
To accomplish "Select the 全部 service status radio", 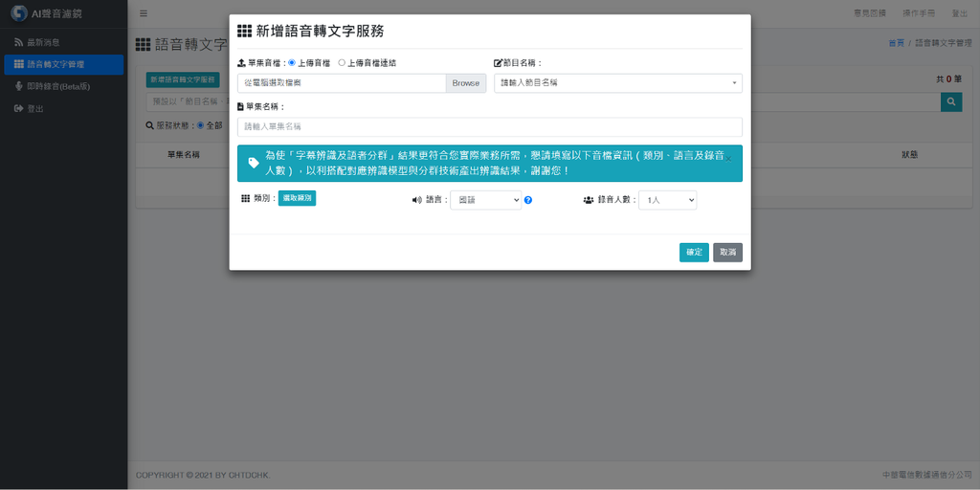I will click(201, 125).
